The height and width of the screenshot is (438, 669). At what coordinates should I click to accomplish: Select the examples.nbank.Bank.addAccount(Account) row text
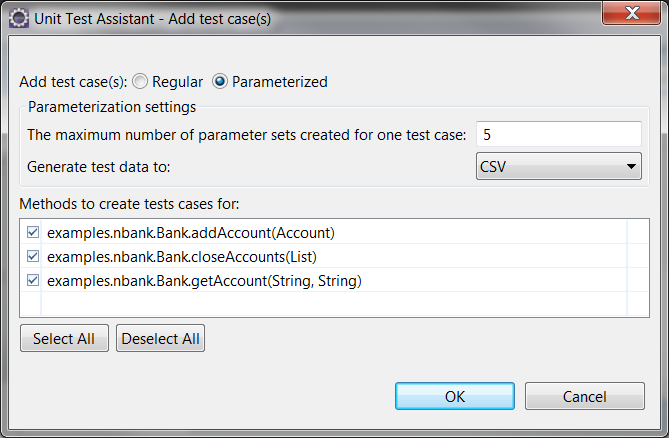(191, 233)
